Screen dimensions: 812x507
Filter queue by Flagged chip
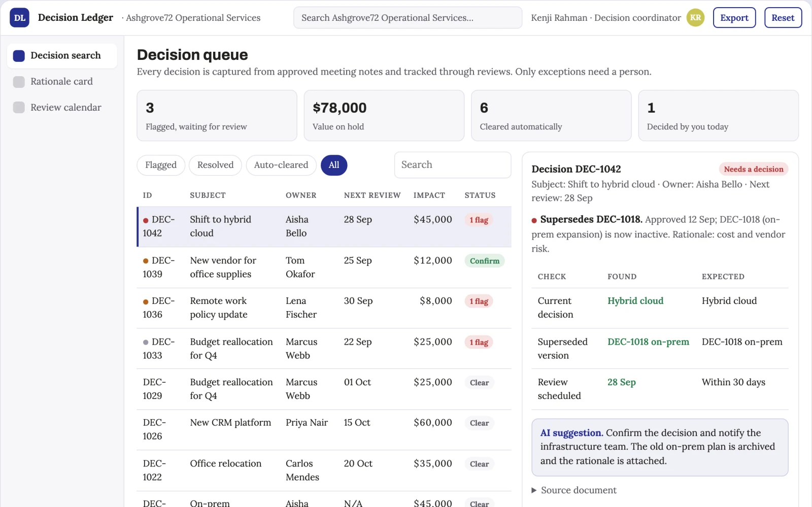pos(161,165)
